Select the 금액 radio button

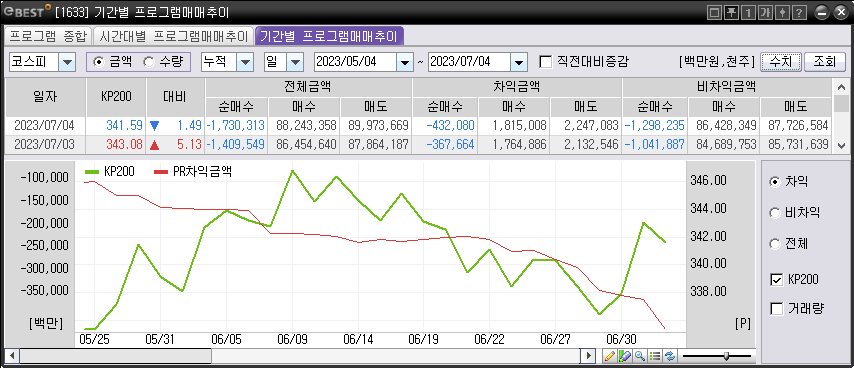click(99, 62)
